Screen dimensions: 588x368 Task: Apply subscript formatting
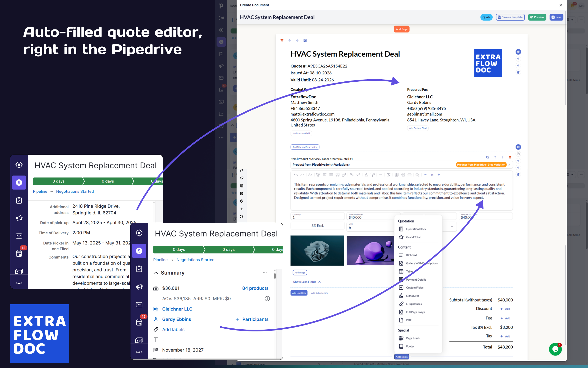pos(352,175)
